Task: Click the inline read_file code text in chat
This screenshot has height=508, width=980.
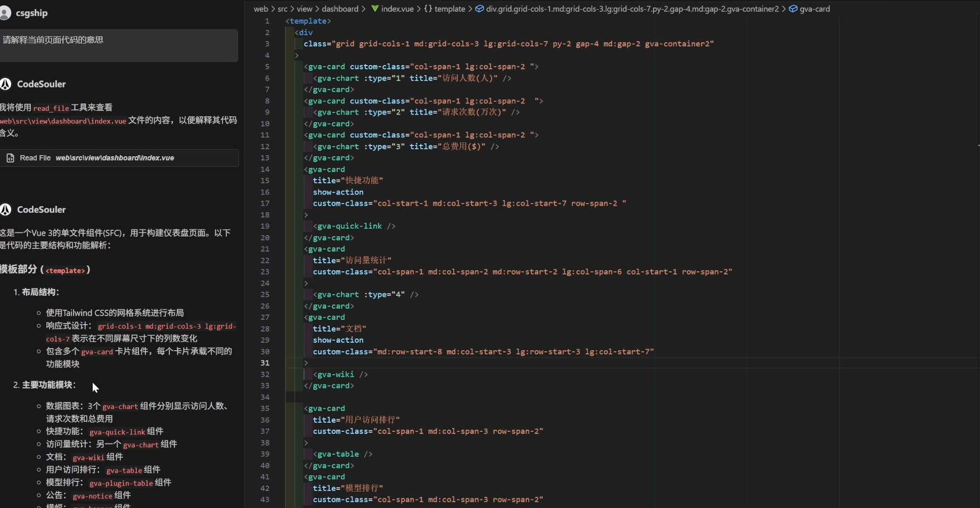Action: click(x=51, y=108)
